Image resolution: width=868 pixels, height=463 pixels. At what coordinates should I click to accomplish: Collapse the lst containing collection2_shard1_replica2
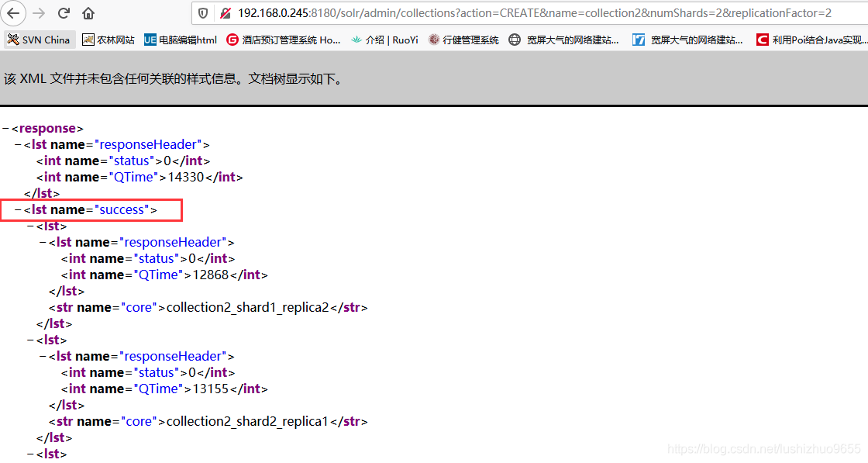coord(29,225)
